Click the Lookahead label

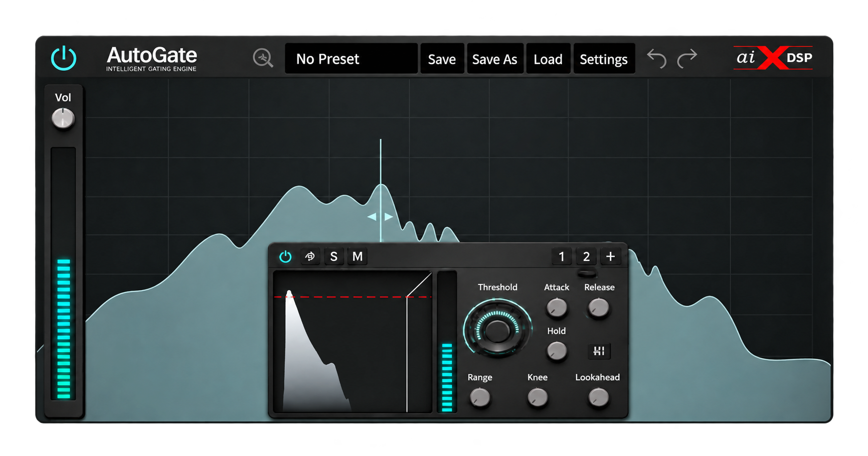[x=597, y=377]
